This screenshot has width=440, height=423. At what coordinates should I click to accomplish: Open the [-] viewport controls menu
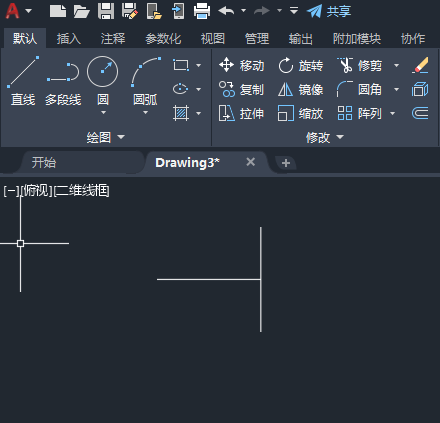[11, 191]
